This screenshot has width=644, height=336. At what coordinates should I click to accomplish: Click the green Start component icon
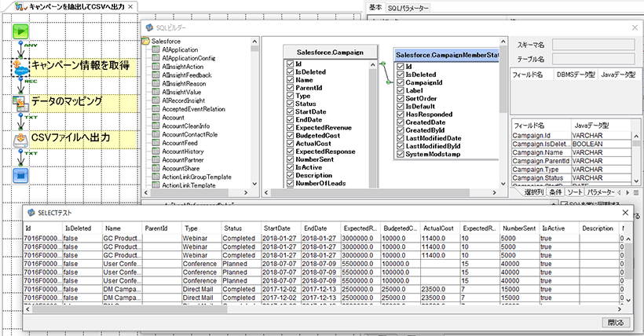point(20,31)
